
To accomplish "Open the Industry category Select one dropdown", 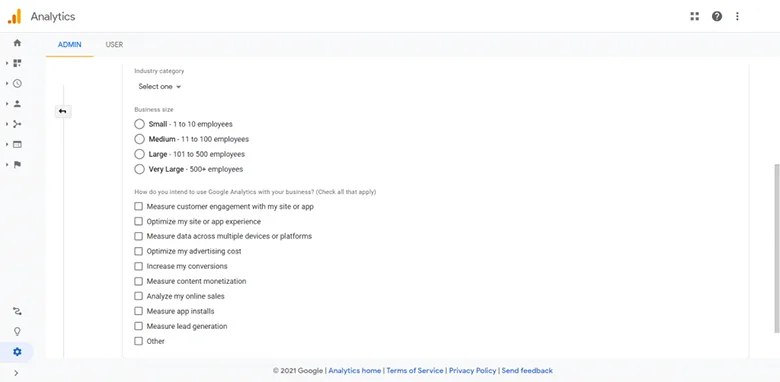I will click(160, 87).
